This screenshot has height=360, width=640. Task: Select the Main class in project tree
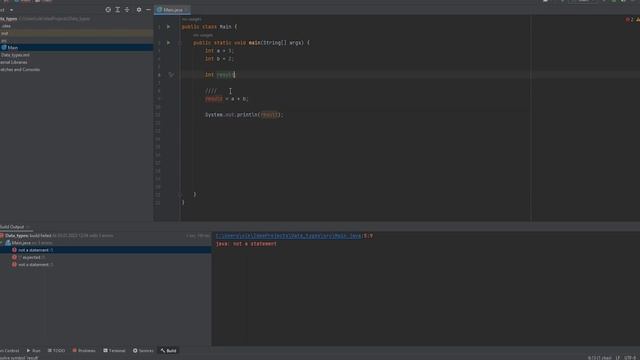77,48
